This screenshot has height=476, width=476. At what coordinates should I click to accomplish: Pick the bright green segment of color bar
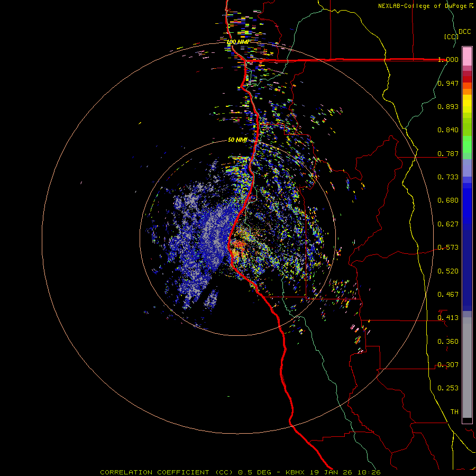[x=467, y=144]
